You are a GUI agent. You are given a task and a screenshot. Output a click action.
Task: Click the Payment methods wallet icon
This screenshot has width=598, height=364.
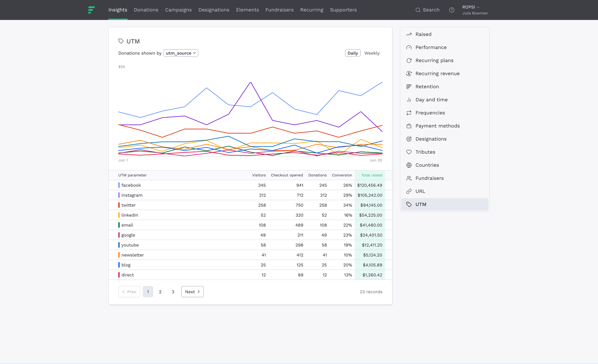[x=409, y=126]
